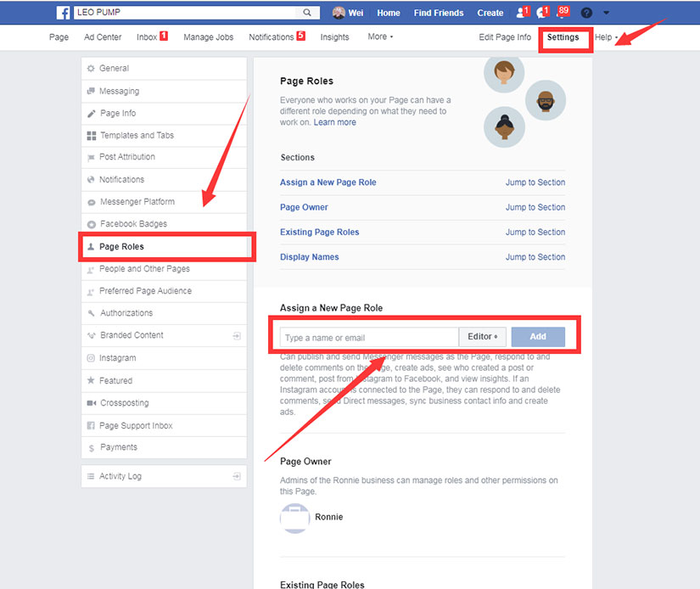
Task: Click the Ronnie page owner name
Action: click(x=329, y=517)
